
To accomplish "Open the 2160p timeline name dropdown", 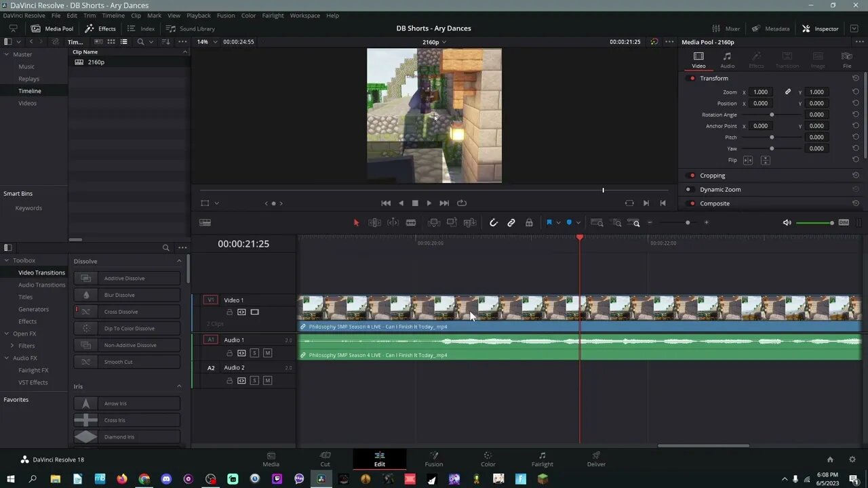I will (x=434, y=42).
